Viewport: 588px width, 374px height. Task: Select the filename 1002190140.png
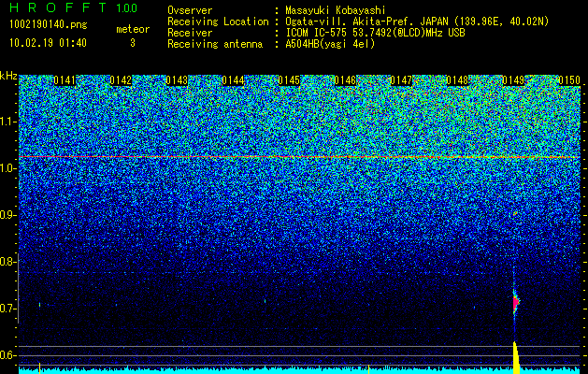[x=49, y=25]
